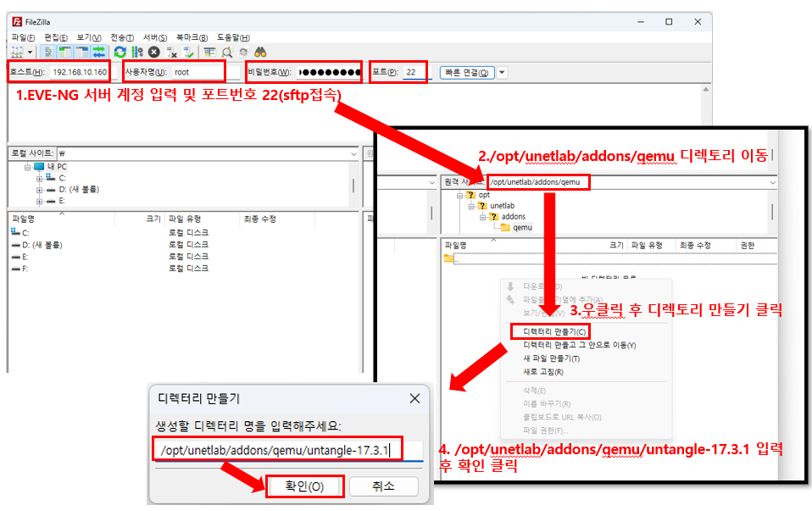The width and height of the screenshot is (812, 511).
Task: Open the 도움말(H) menu
Action: pos(233,38)
